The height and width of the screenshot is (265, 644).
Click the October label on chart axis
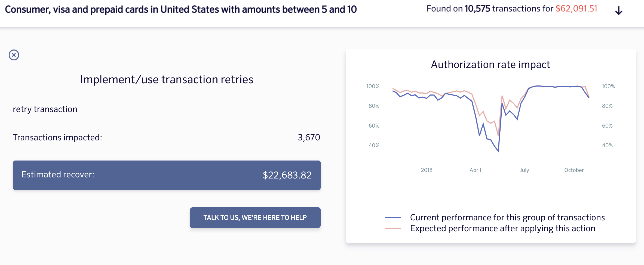(574, 170)
